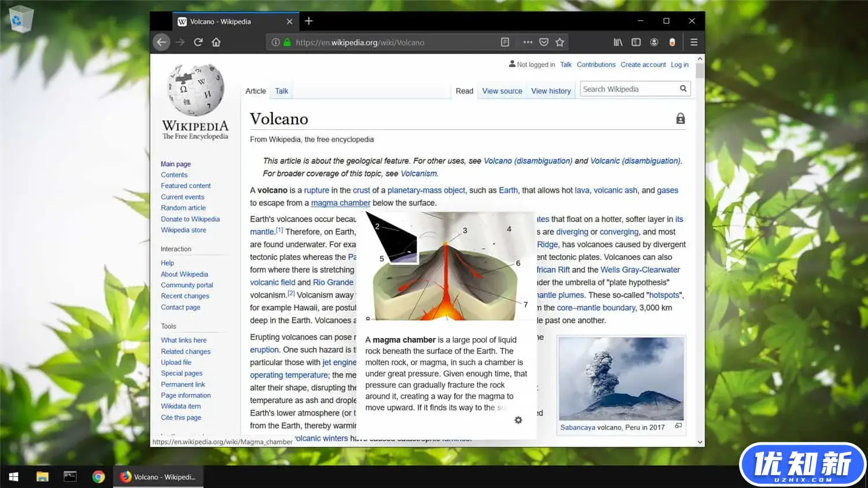
Task: Open the Random article sidebar link
Action: [183, 208]
